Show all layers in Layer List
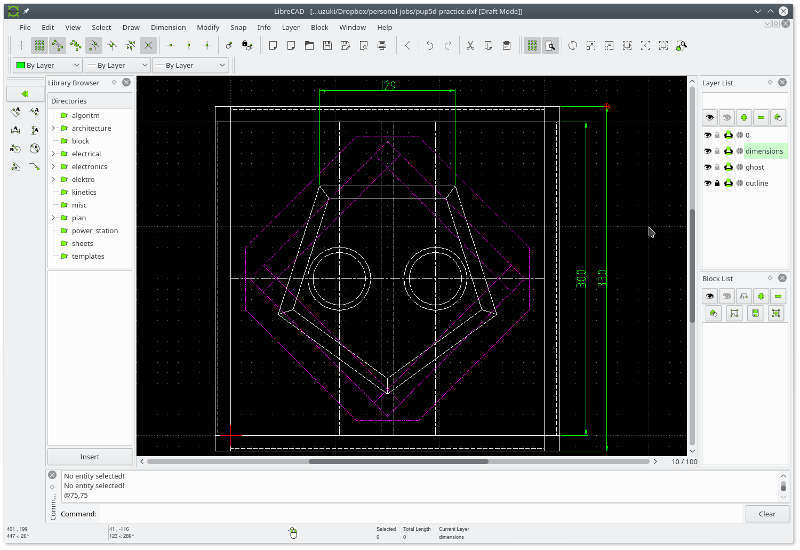 point(710,118)
